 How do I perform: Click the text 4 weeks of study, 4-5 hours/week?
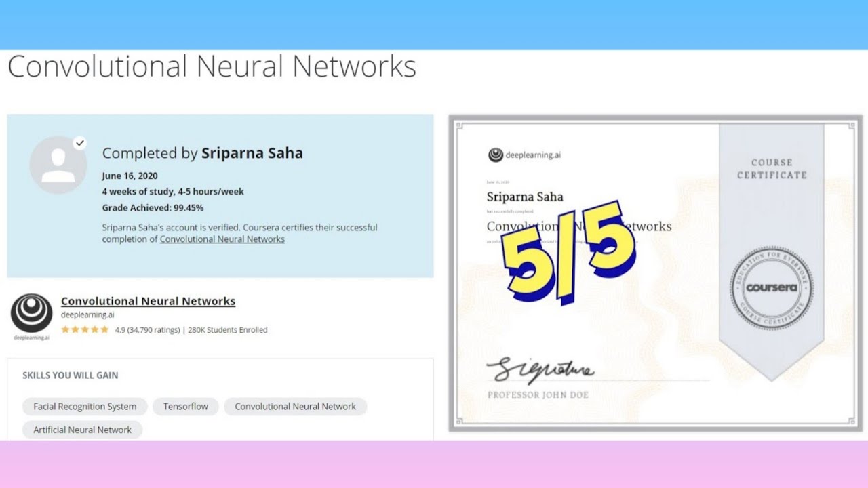[x=173, y=192]
